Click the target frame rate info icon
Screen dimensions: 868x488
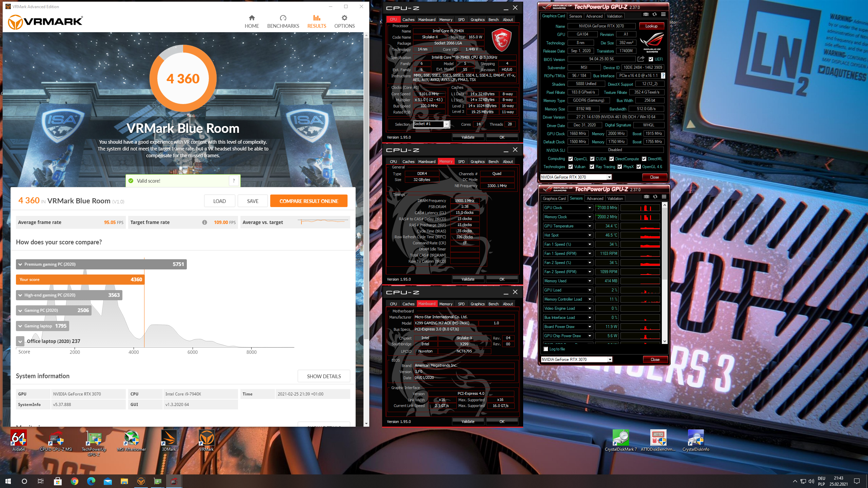(x=204, y=222)
